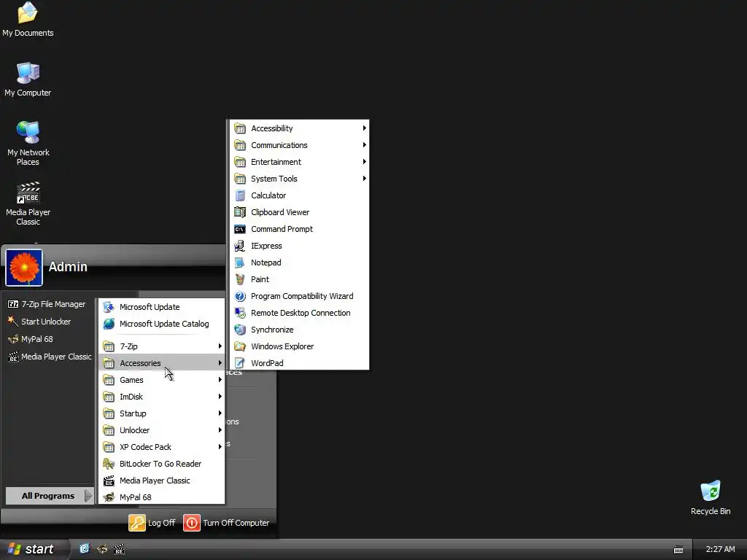
Task: Open MyPal 68 in pinned list
Action: coord(31,339)
